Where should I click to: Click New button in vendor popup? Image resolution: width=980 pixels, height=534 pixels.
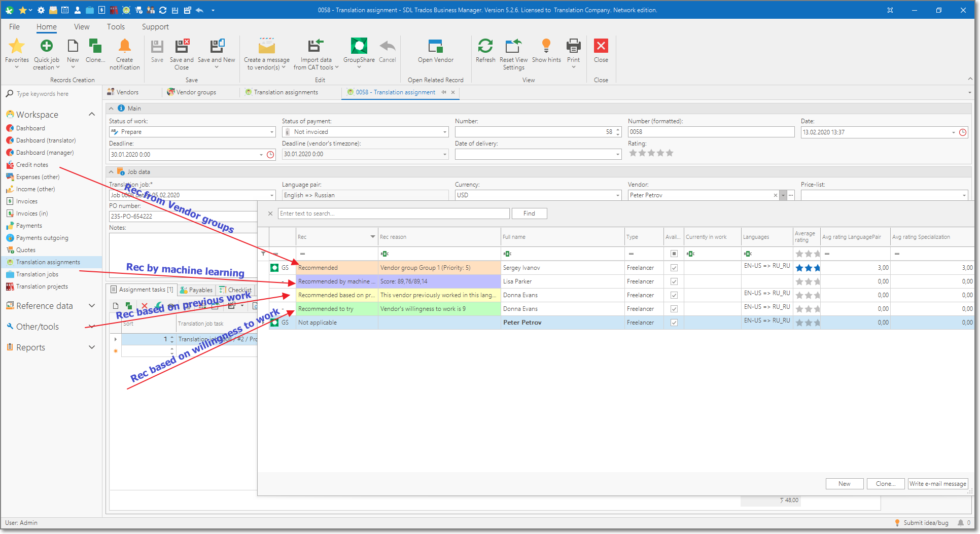coord(845,484)
